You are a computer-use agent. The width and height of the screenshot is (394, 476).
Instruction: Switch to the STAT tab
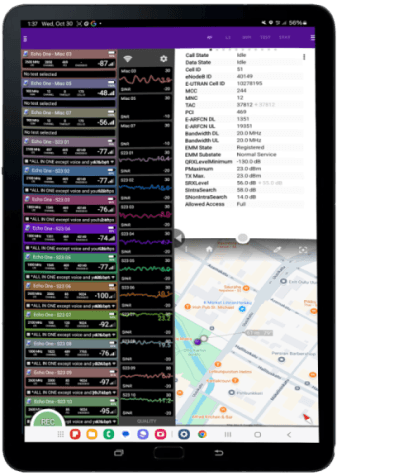coord(284,37)
